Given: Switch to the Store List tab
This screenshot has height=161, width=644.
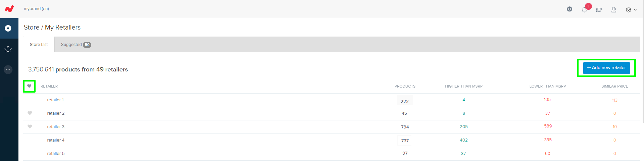Looking at the screenshot, I should [39, 45].
